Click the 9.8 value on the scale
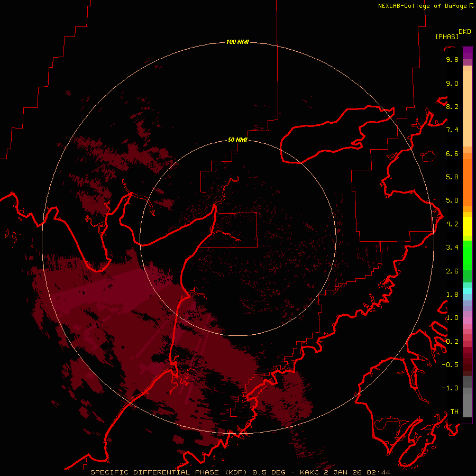The height and width of the screenshot is (476, 476). coord(452,59)
